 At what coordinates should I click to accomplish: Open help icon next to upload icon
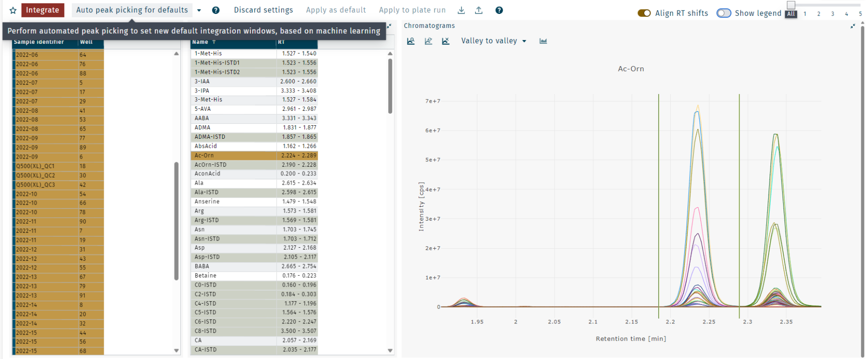(499, 10)
